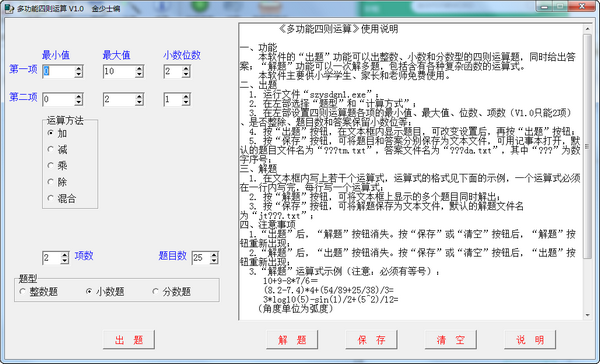Increase 第一项 最小值 with up arrow
This screenshot has width=600, height=364.
click(x=78, y=69)
